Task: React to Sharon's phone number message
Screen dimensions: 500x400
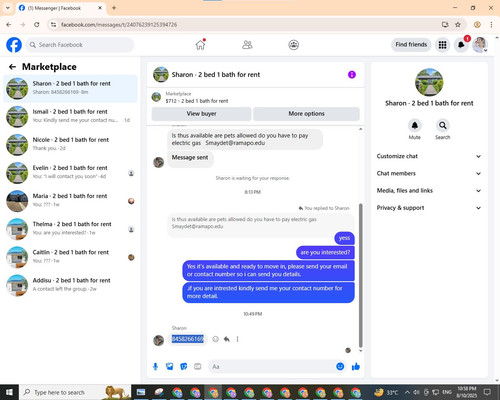Action: (216, 339)
